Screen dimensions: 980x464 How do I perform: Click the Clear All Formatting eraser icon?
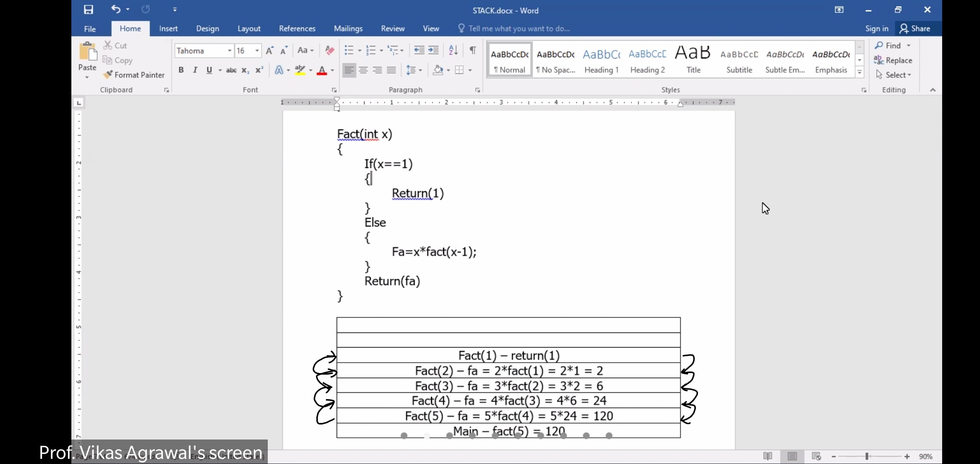[x=330, y=50]
